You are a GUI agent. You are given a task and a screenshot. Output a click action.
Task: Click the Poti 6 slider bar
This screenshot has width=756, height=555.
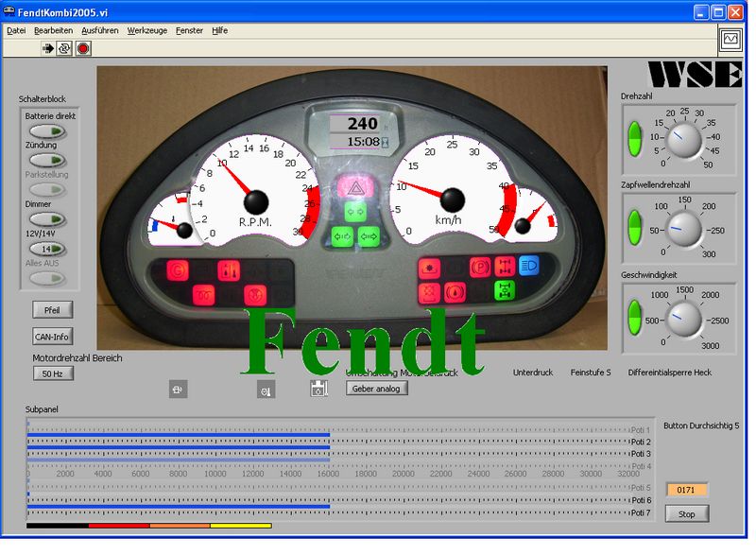point(329,494)
